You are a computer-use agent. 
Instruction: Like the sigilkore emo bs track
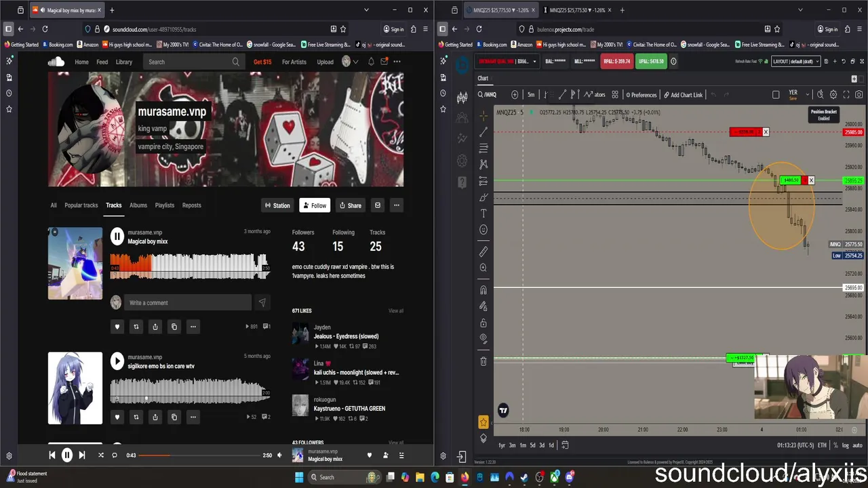117,417
